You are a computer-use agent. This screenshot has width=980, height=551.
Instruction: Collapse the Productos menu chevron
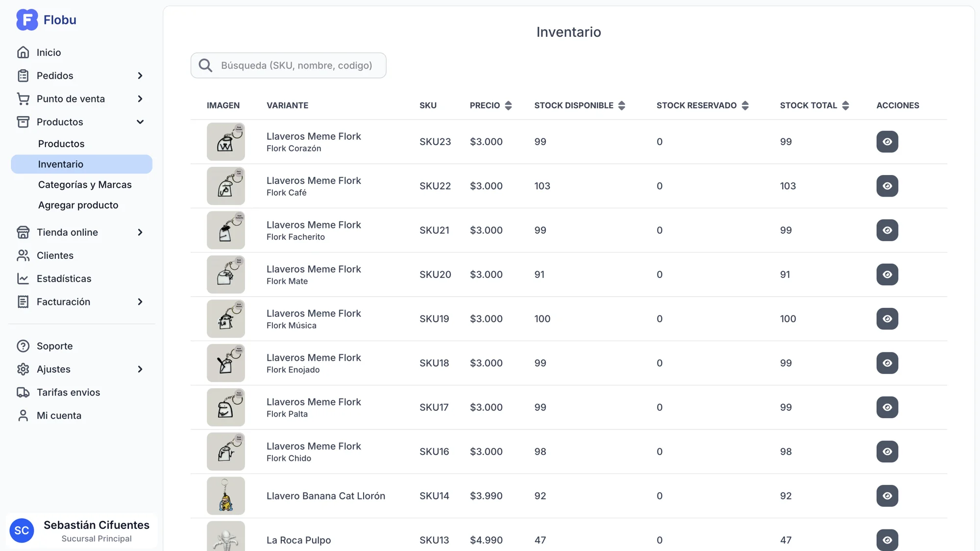point(140,122)
